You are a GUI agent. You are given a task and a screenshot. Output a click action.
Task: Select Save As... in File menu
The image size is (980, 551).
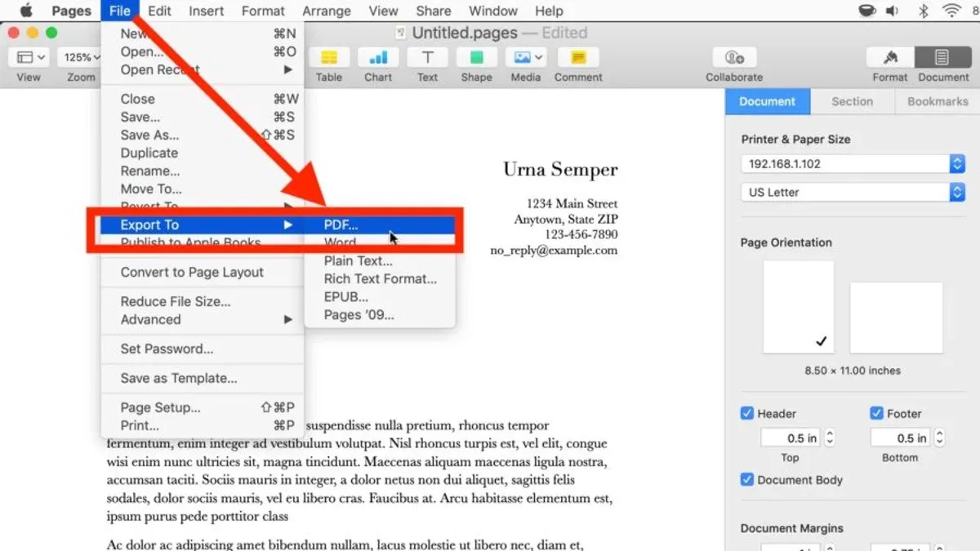pos(202,135)
